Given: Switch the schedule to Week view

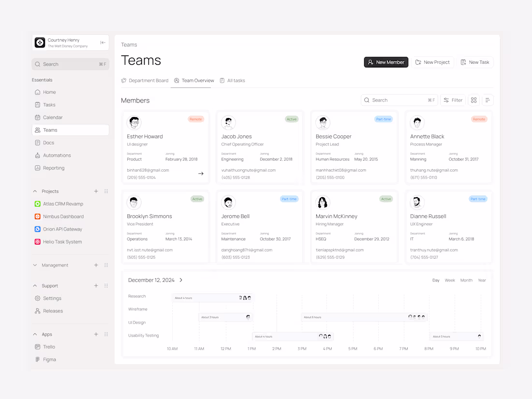Looking at the screenshot, I should click(x=450, y=280).
